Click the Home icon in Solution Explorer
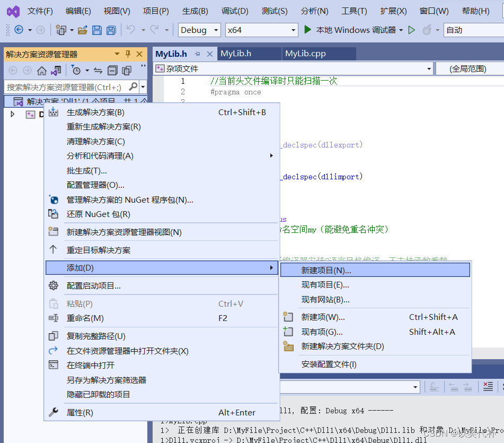The height and width of the screenshot is (443, 504). [41, 70]
